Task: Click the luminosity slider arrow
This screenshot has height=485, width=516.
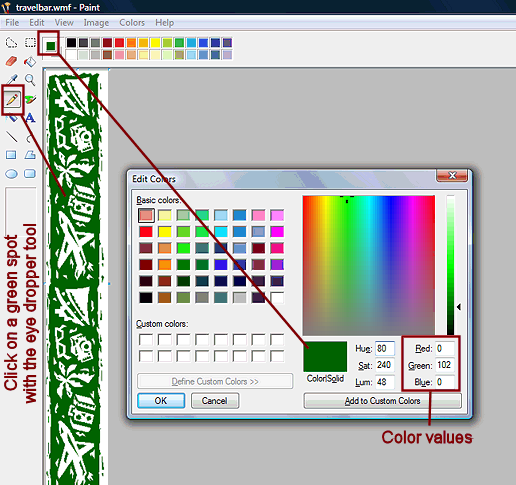Action: click(459, 307)
